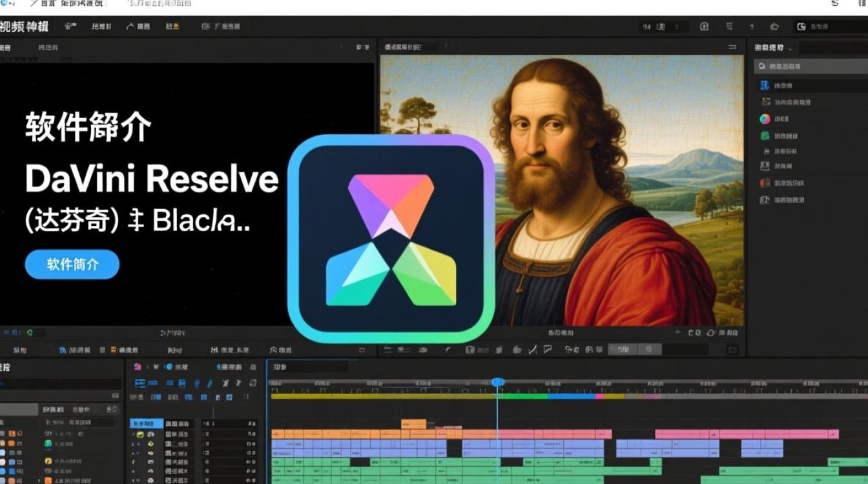Screen dimensions: 868x484
Task: Click the large gradient DaVinci Resolve logo
Action: point(391,239)
